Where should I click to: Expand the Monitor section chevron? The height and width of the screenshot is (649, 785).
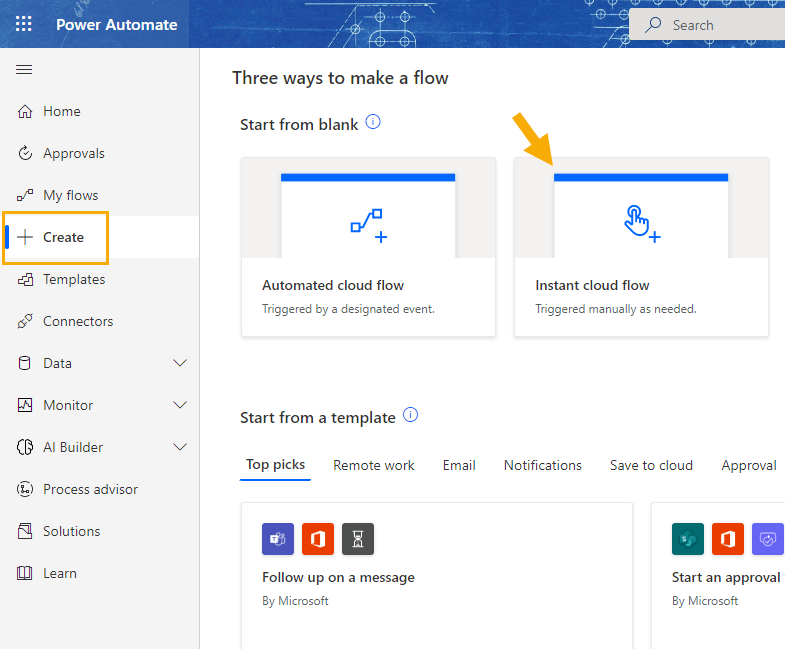[180, 405]
